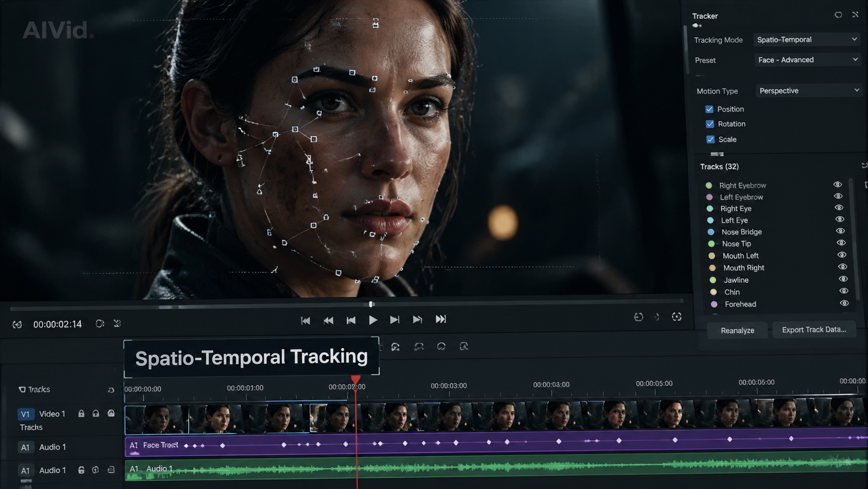Step forward one frame
This screenshot has width=868, height=489.
click(x=395, y=320)
